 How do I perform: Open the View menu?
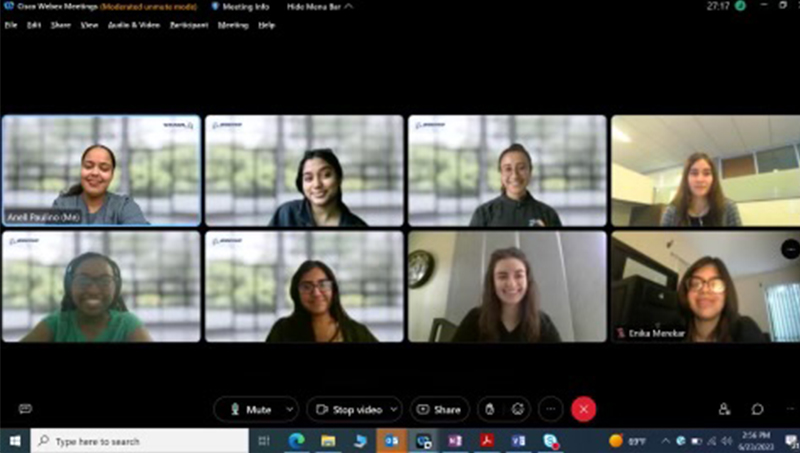(89, 25)
